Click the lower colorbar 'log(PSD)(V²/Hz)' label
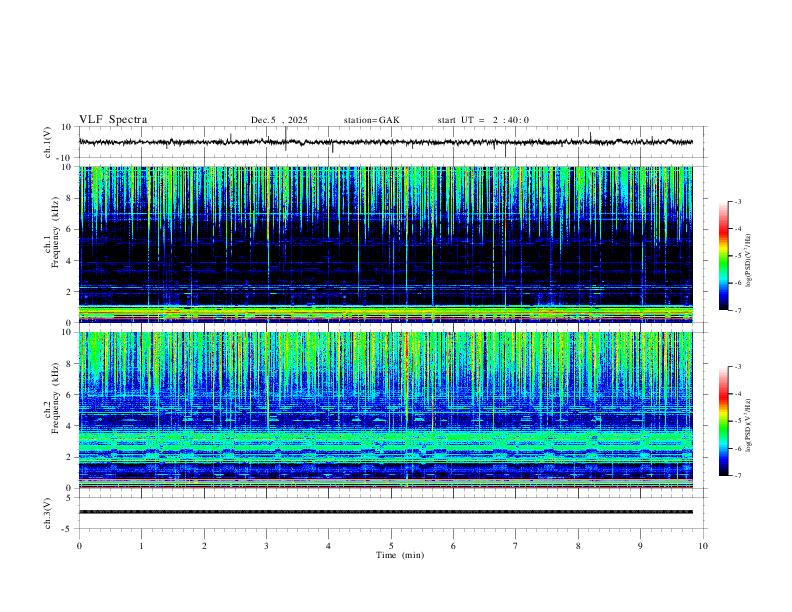Image resolution: width=792 pixels, height=612 pixels. pyautogui.click(x=749, y=426)
